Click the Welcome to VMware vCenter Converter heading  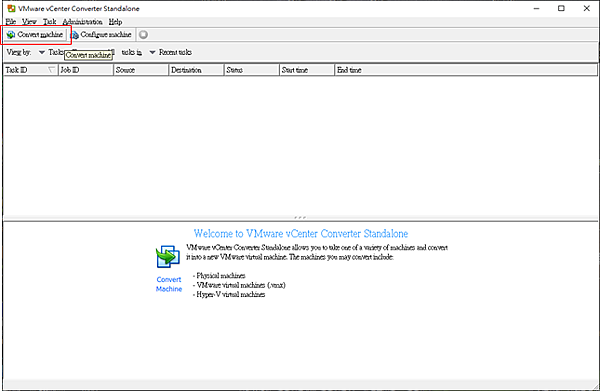click(x=301, y=233)
